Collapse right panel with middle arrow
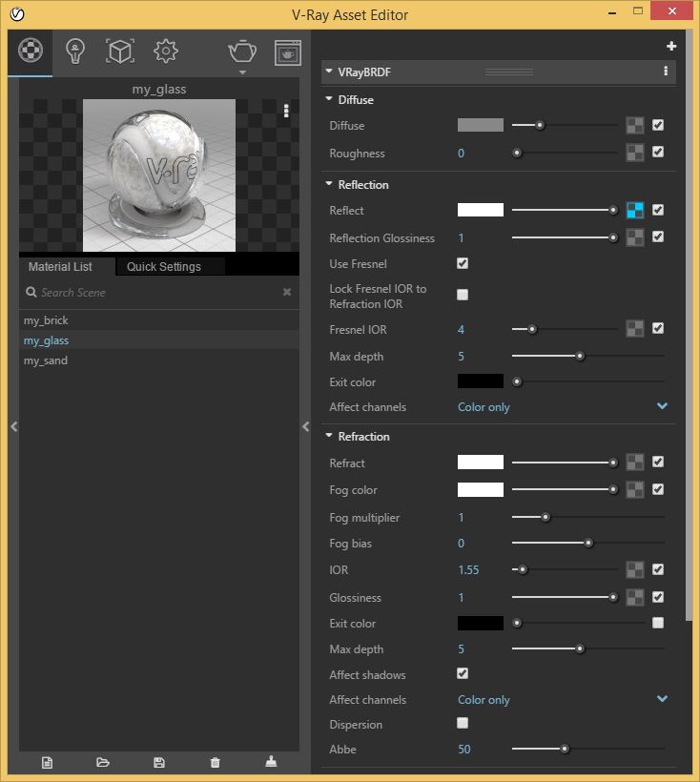Screen dimensions: 700x782 click(x=305, y=427)
